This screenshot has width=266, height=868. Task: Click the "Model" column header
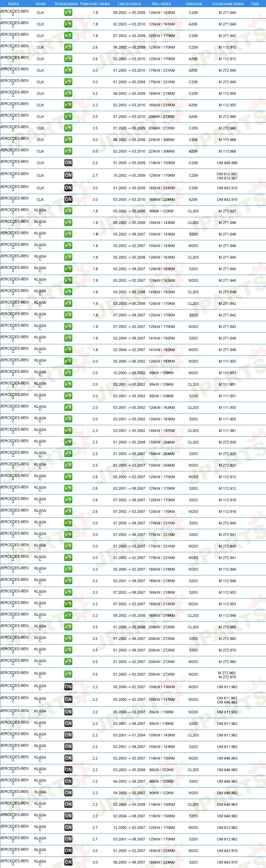(40, 4)
